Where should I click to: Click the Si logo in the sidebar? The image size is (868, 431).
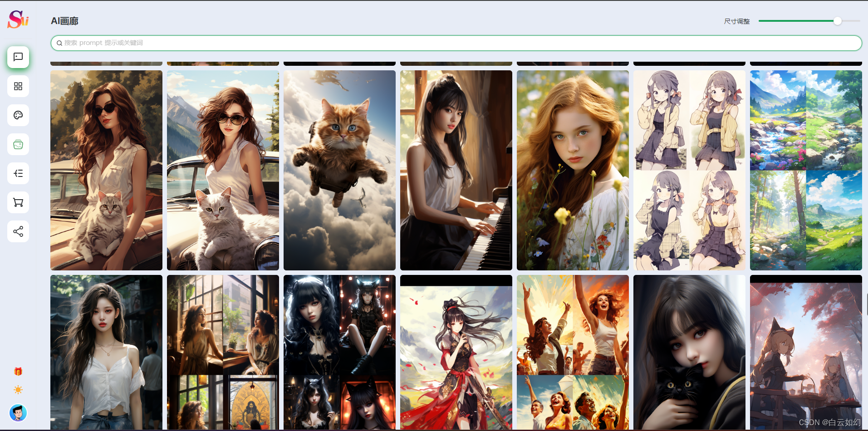(18, 19)
